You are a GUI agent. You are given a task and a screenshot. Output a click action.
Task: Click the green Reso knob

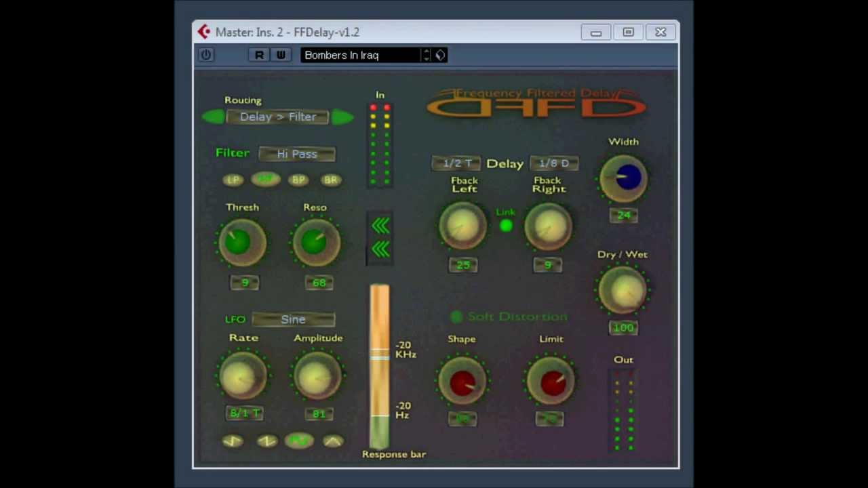[x=315, y=242]
